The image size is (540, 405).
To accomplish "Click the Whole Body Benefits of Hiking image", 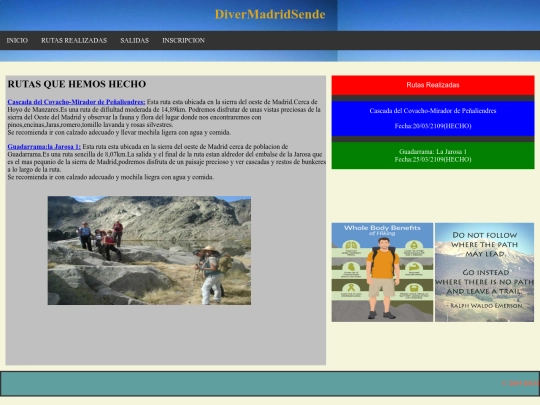I will pyautogui.click(x=382, y=272).
